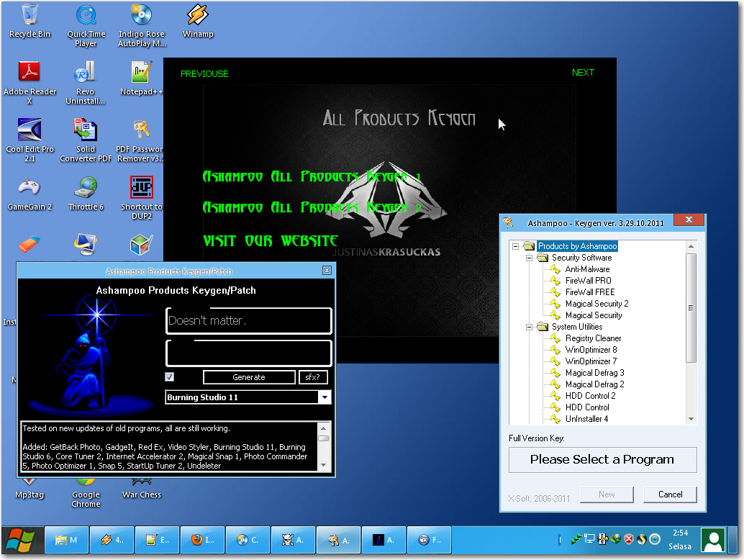Click the red shield tray icon
Viewport: 744px width, 560px height.
pyautogui.click(x=629, y=539)
